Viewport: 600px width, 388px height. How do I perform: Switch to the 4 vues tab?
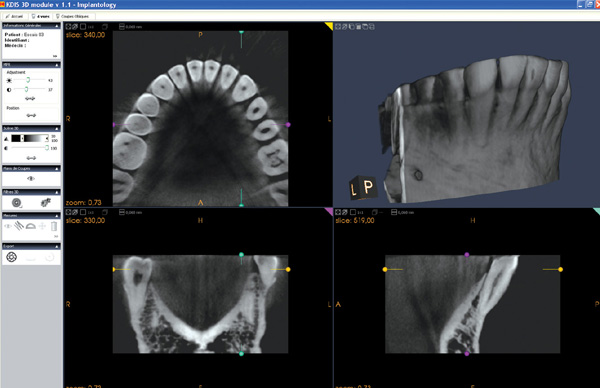[40, 16]
